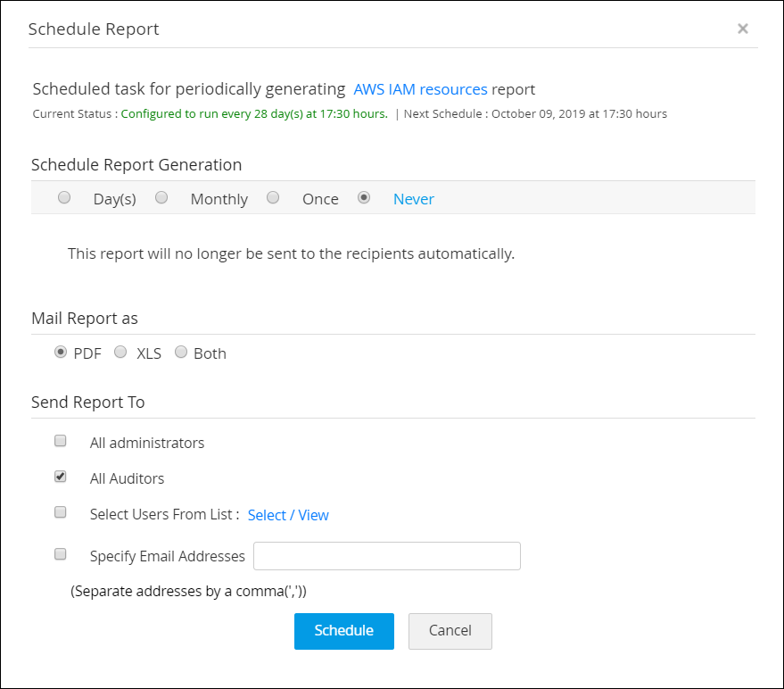This screenshot has width=784, height=689.
Task: Select the Monthly schedule option
Action: (161, 198)
